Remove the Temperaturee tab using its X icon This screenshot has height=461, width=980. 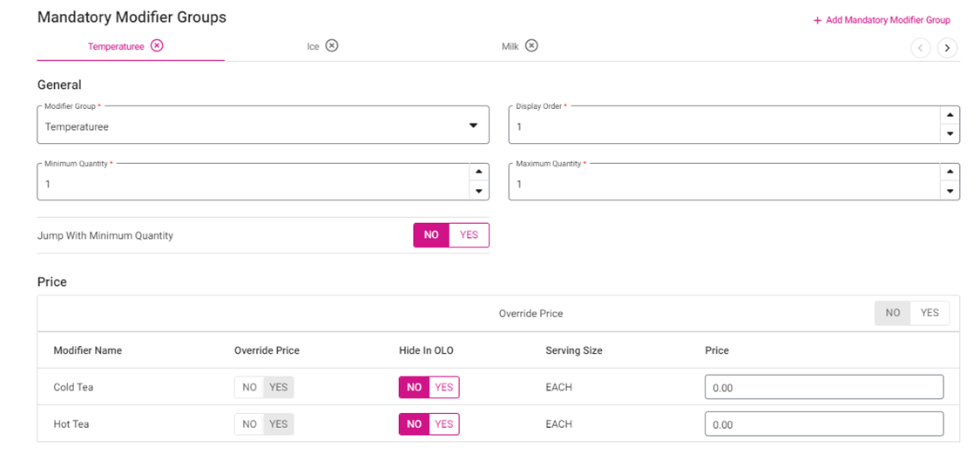(x=157, y=45)
